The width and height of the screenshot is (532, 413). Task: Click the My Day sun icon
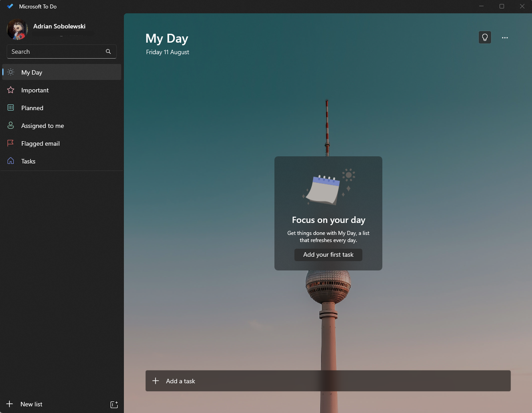[x=11, y=72]
